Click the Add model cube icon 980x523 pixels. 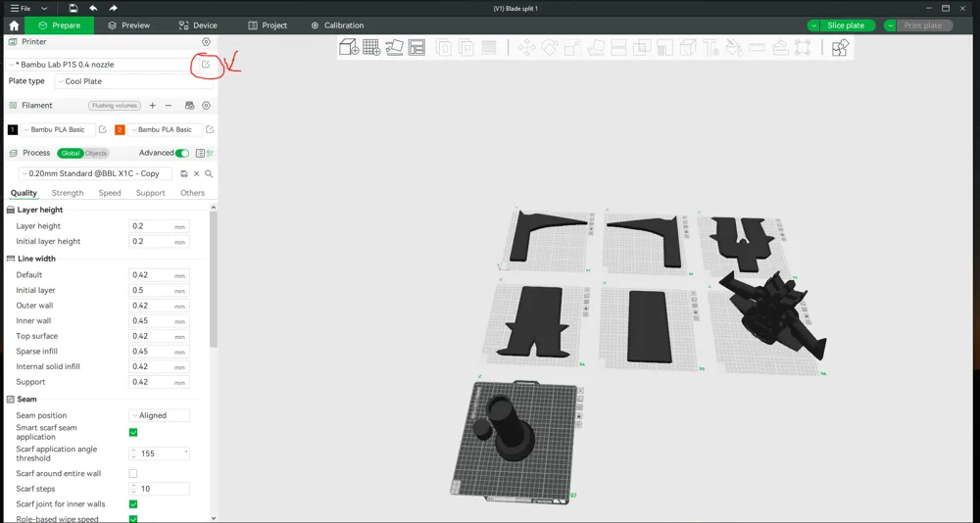[x=348, y=47]
